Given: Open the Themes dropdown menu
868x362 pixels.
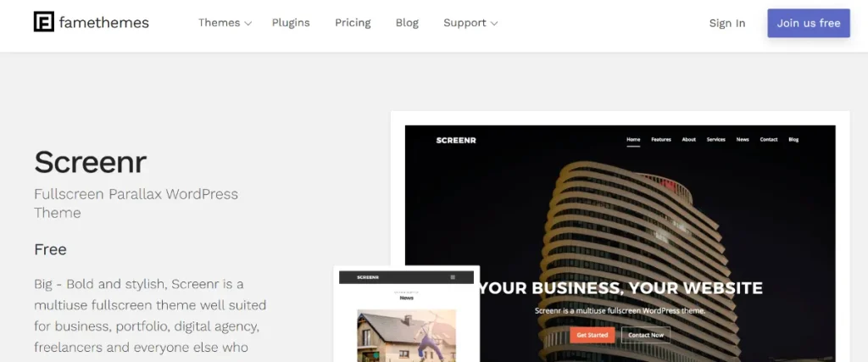Looking at the screenshot, I should [225, 23].
